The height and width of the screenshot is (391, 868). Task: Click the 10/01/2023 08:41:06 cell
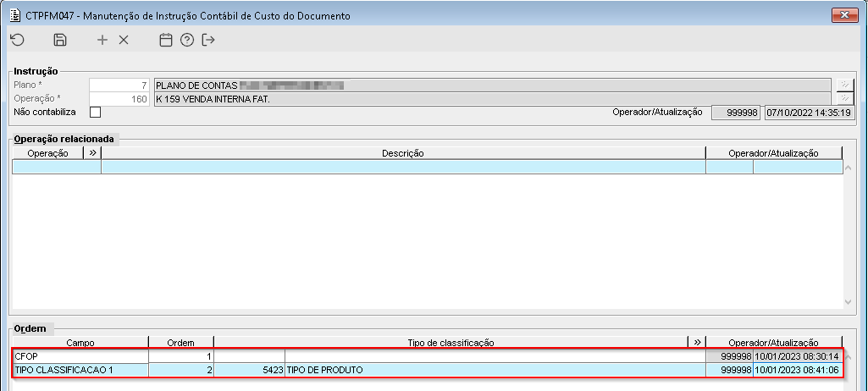[x=797, y=370]
